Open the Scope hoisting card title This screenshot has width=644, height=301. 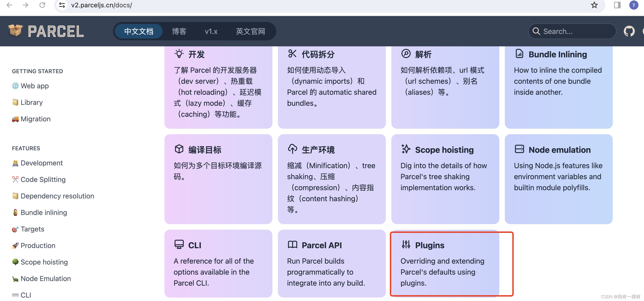[x=444, y=150]
